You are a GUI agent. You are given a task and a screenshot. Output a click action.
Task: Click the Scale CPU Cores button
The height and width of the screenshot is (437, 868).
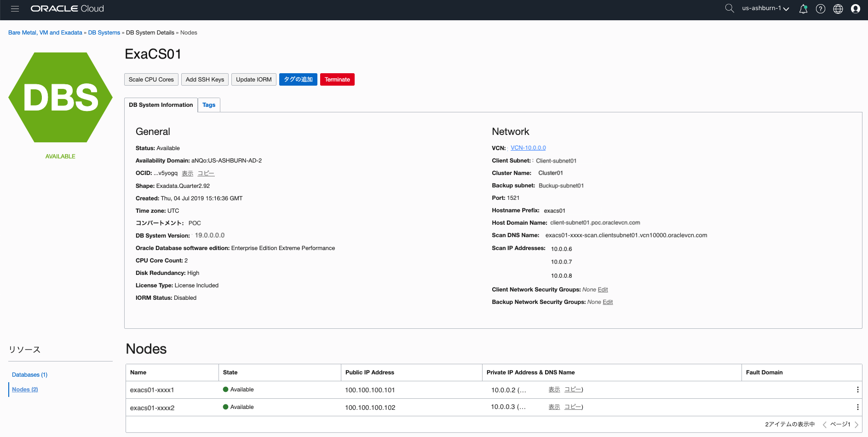pos(151,80)
